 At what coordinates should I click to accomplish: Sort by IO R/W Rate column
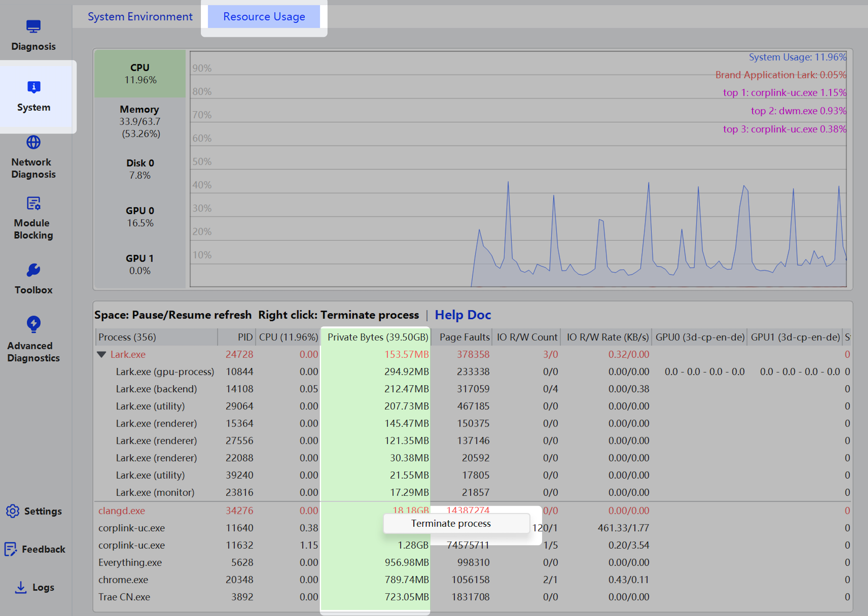pyautogui.click(x=607, y=337)
